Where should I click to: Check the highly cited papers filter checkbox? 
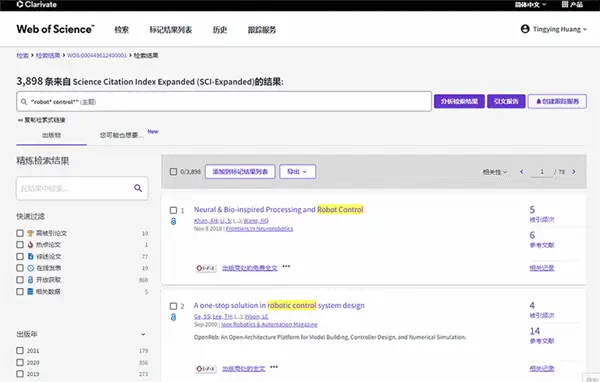click(20, 233)
